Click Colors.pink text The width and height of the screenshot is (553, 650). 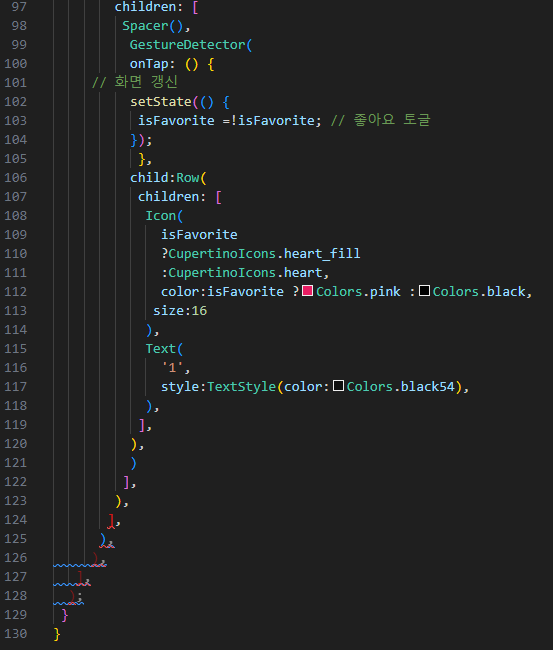click(x=358, y=292)
